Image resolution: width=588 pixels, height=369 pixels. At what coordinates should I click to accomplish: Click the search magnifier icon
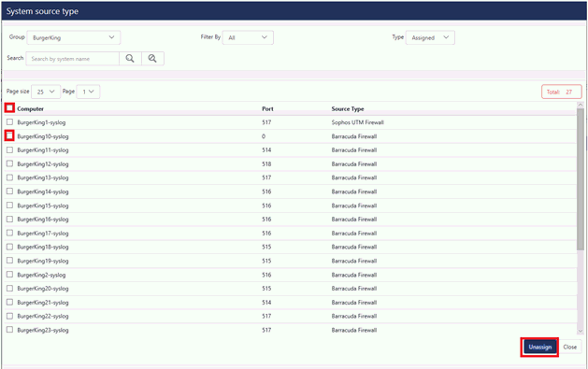pos(130,59)
